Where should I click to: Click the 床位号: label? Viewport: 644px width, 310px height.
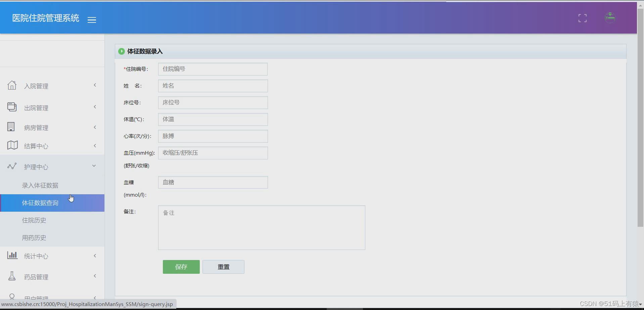[x=132, y=103]
